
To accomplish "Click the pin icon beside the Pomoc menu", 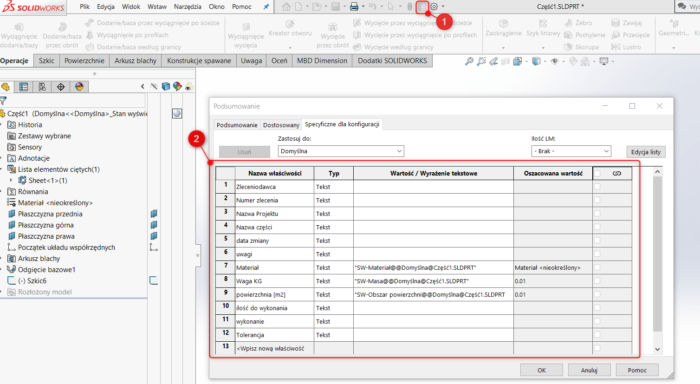I will 266,7.
